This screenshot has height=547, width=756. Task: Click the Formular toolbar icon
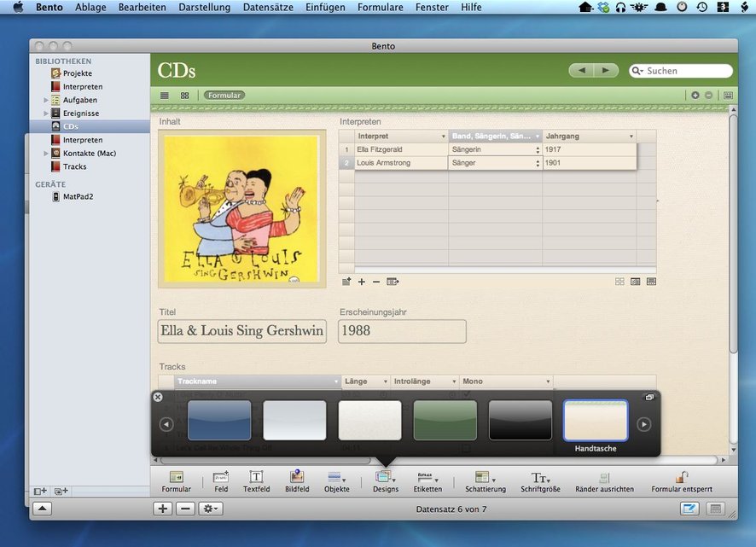point(177,481)
